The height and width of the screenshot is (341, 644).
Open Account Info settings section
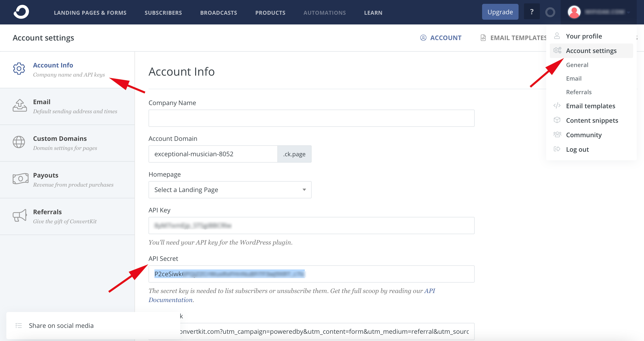[67, 70]
